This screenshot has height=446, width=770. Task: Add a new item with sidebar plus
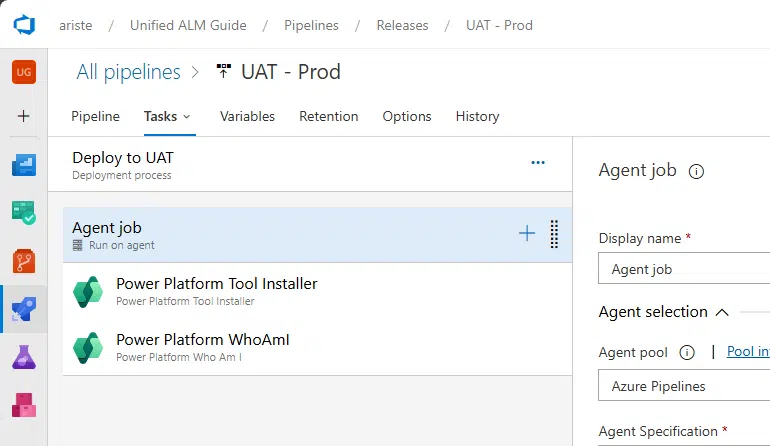pyautogui.click(x=24, y=116)
